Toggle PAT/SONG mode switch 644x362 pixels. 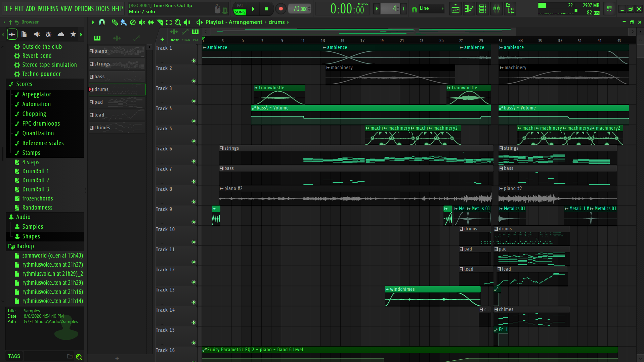pyautogui.click(x=240, y=9)
